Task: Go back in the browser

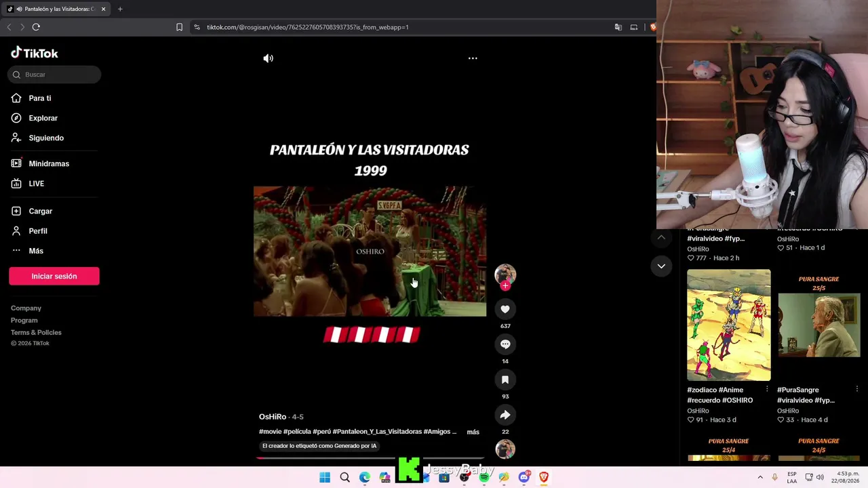Action: 9,27
